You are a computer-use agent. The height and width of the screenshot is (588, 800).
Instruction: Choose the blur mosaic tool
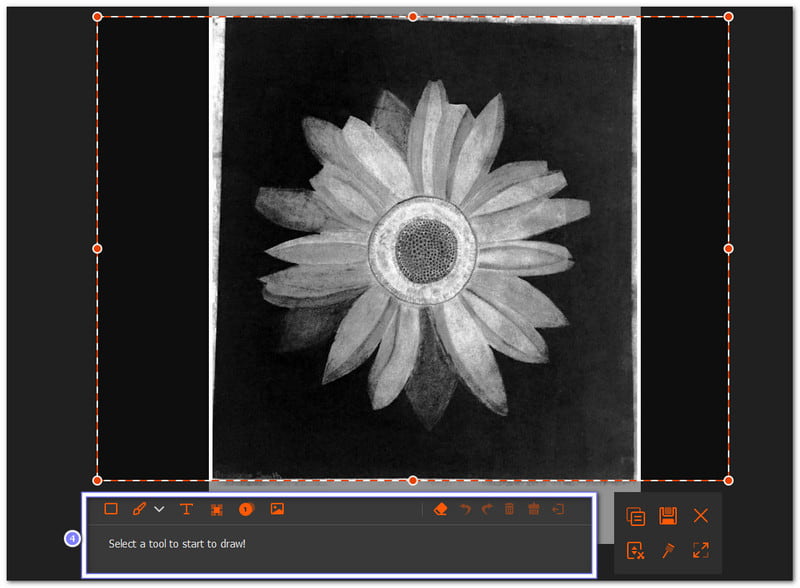[216, 509]
